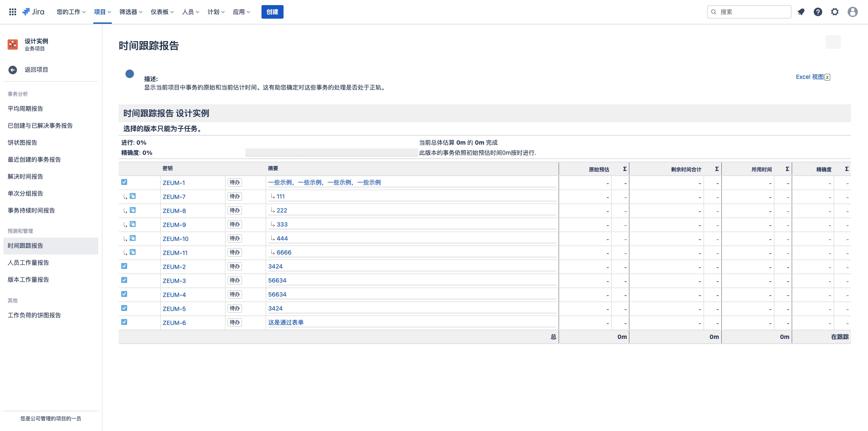Screen dimensions: 868x431
Task: Click the subtask type icon for ZEUM-9
Action: (x=133, y=224)
